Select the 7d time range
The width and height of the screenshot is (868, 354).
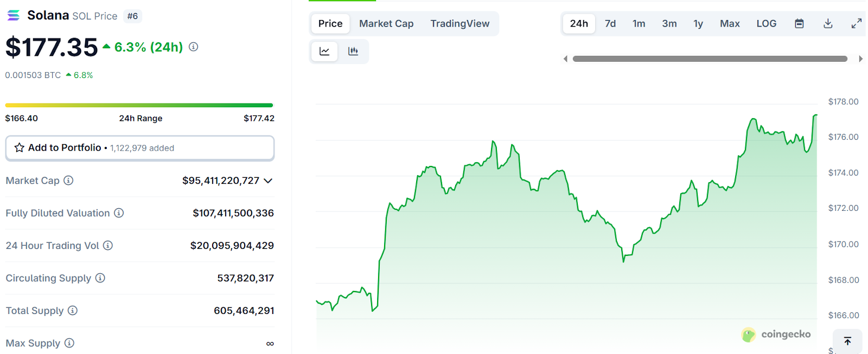[x=610, y=24]
